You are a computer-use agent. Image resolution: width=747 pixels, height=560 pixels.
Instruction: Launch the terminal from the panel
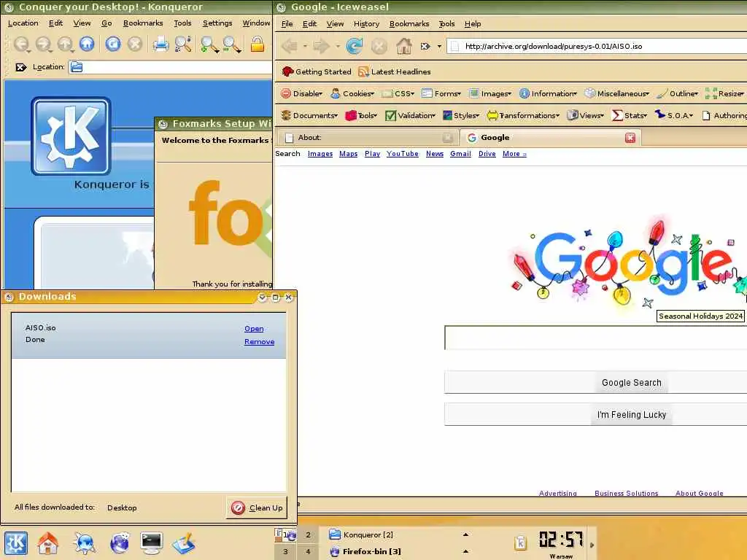[152, 542]
